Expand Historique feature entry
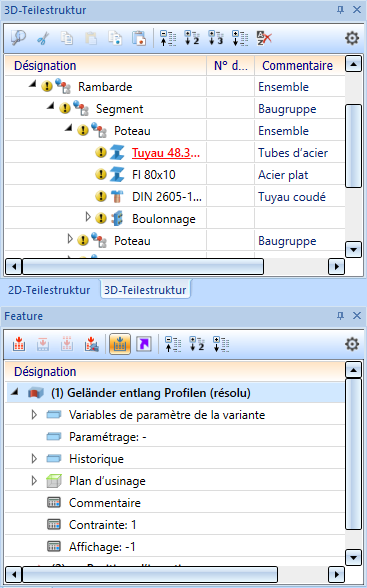The image size is (367, 588). pos(34,459)
